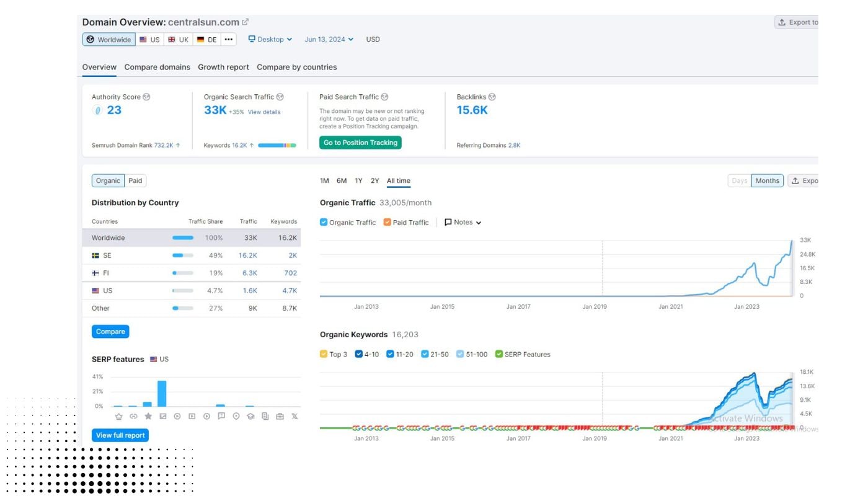Click the local pack pin SERP feature icon
Viewport: 868px width, 496px height.
236,417
